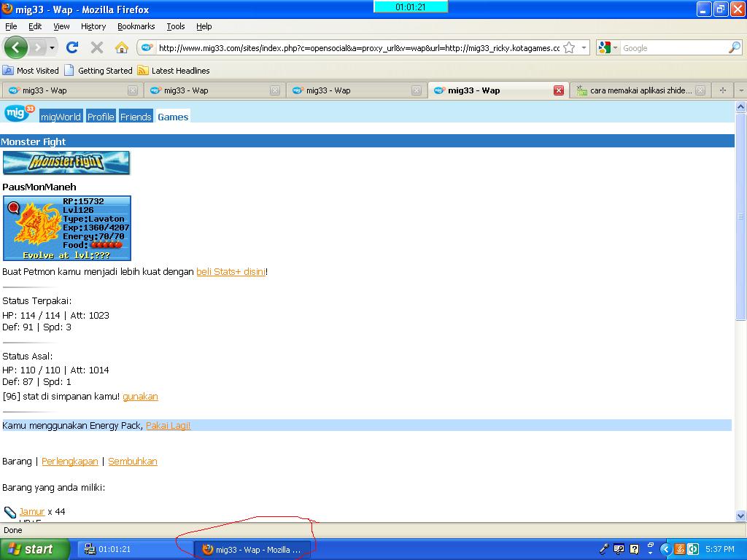Click the URL address field

tap(359, 48)
